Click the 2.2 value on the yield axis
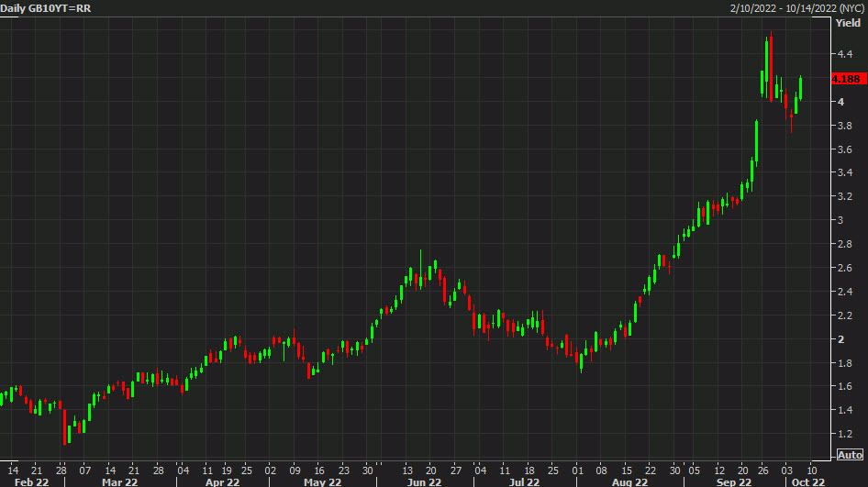This screenshot has width=868, height=487. [x=845, y=315]
